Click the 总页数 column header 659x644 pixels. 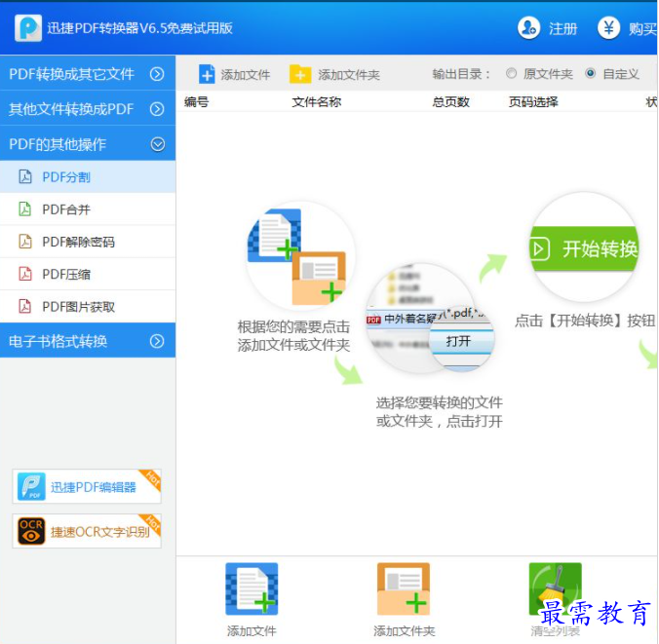pyautogui.click(x=450, y=101)
